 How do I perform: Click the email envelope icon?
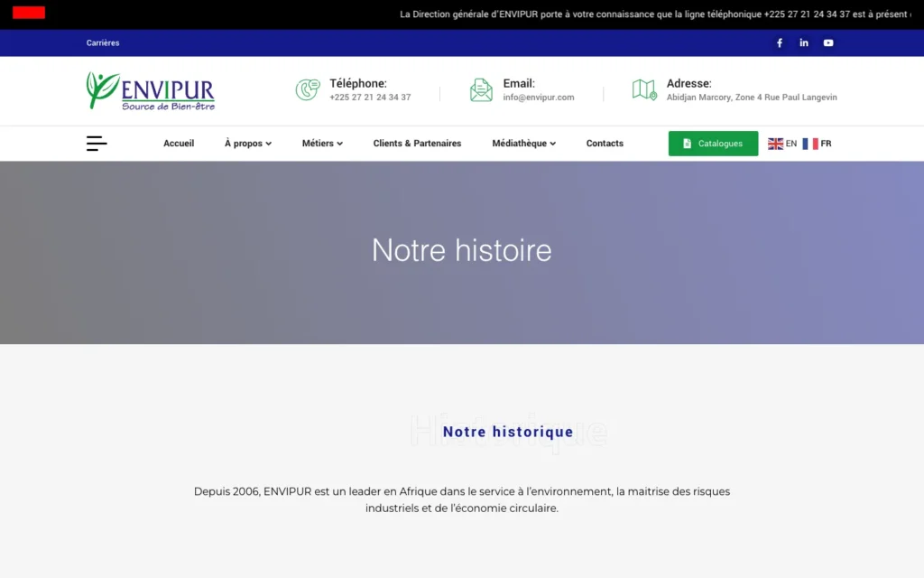pyautogui.click(x=481, y=89)
